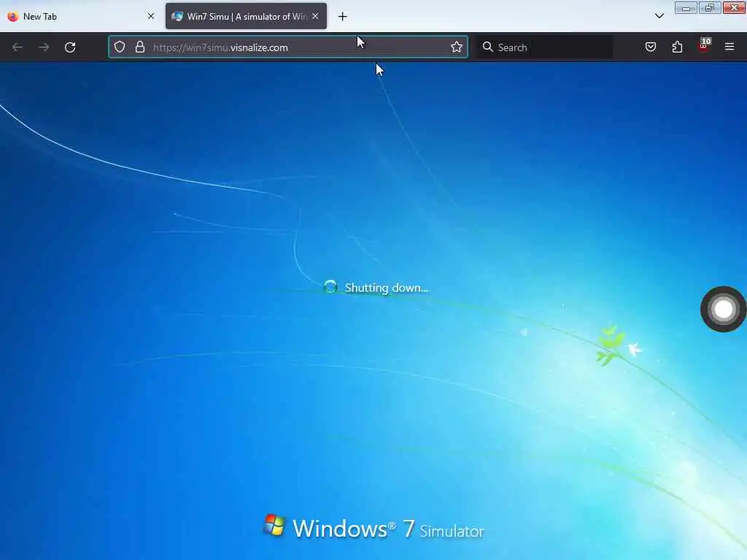The width and height of the screenshot is (747, 560).
Task: Bookmark this page with the star
Action: click(457, 47)
